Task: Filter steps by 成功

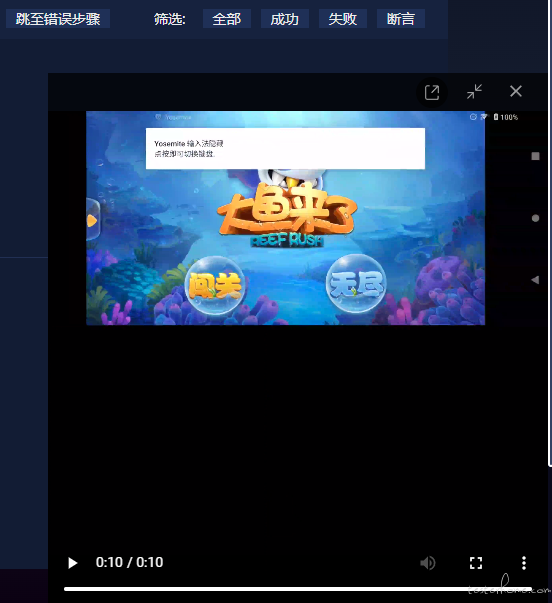Action: (285, 19)
